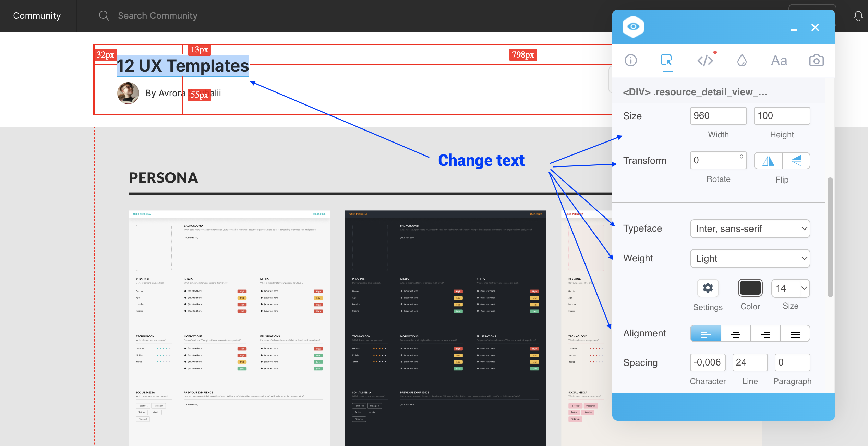The width and height of the screenshot is (868, 446).
Task: Open the code view icon
Action: (x=705, y=61)
